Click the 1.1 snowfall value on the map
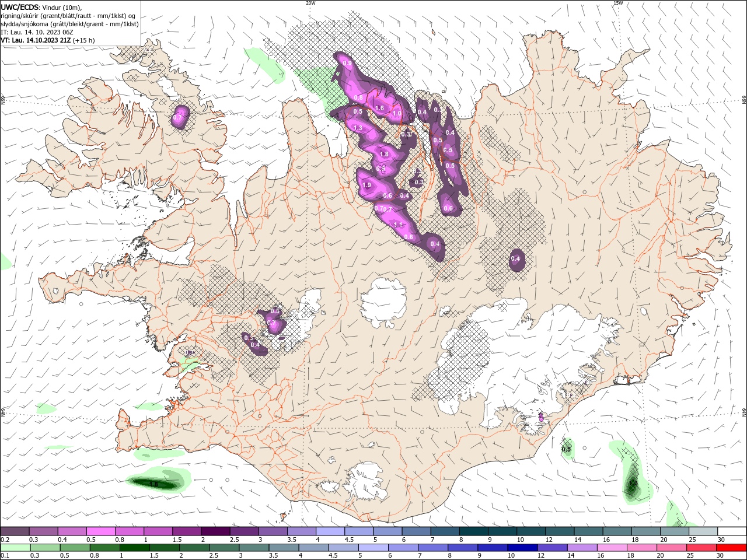This screenshot has width=747, height=560. (399, 225)
